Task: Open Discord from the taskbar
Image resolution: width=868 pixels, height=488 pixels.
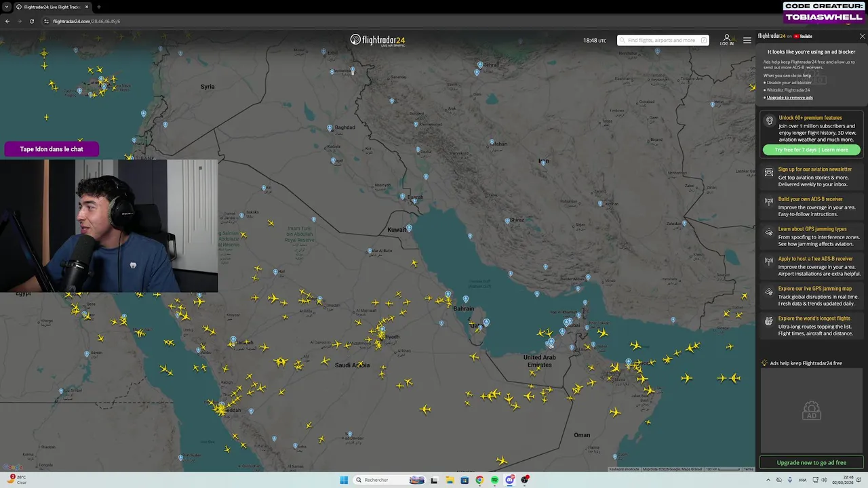Action: click(x=510, y=480)
